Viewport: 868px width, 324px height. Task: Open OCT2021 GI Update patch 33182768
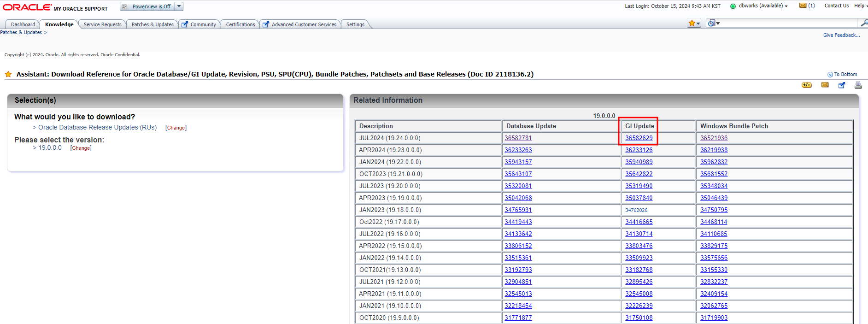[639, 270]
